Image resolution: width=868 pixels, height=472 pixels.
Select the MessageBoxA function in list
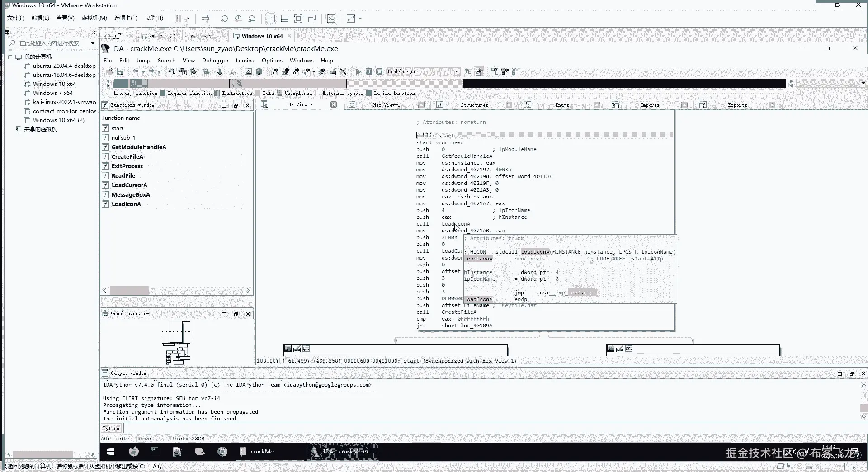(x=131, y=195)
